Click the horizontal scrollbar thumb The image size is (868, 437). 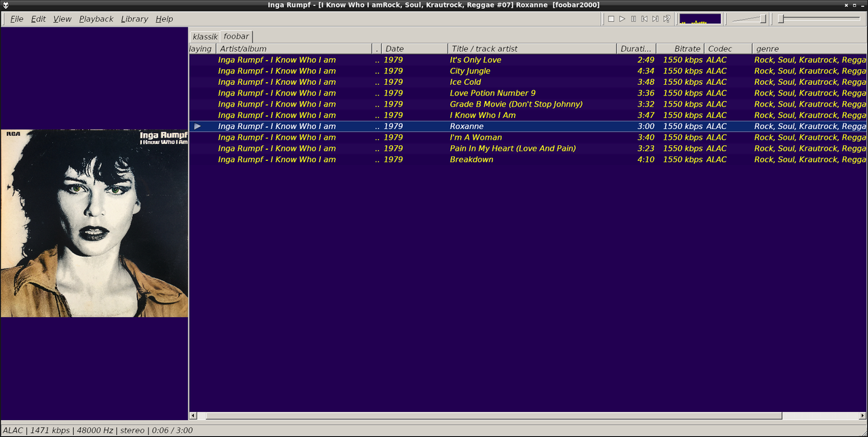[x=494, y=416]
